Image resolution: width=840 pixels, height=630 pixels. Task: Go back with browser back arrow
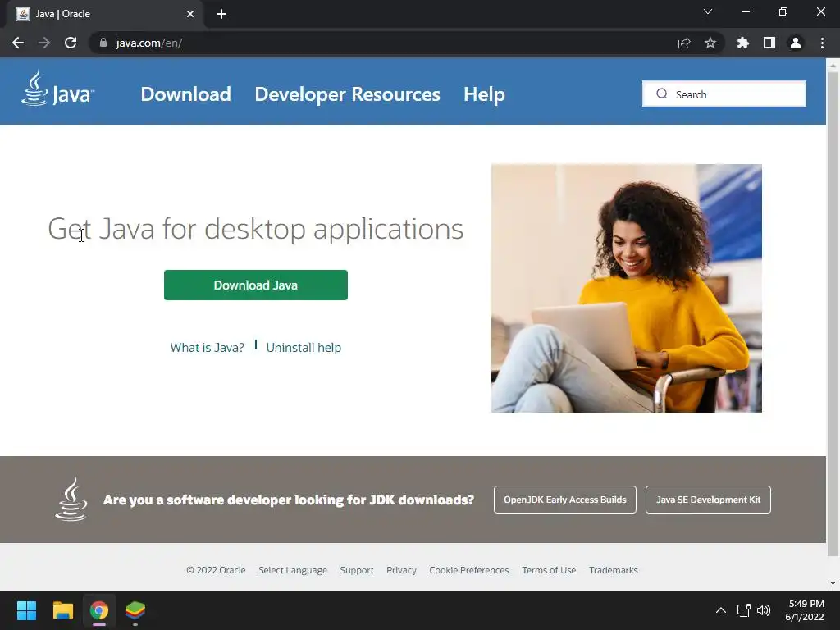[18, 43]
